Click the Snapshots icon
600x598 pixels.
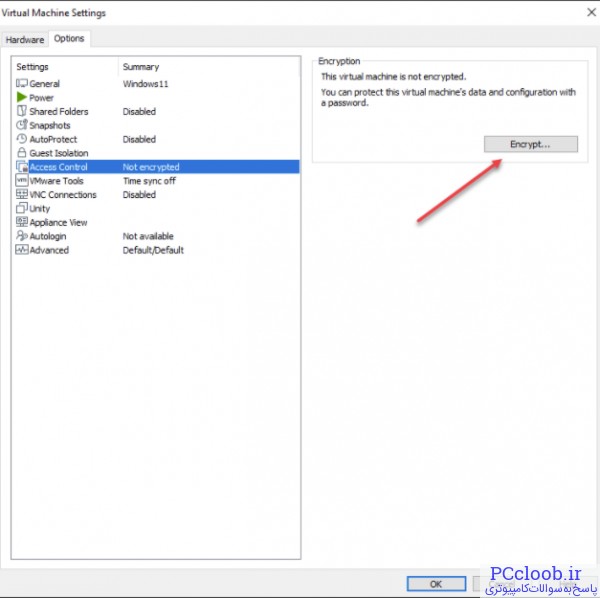(22, 125)
